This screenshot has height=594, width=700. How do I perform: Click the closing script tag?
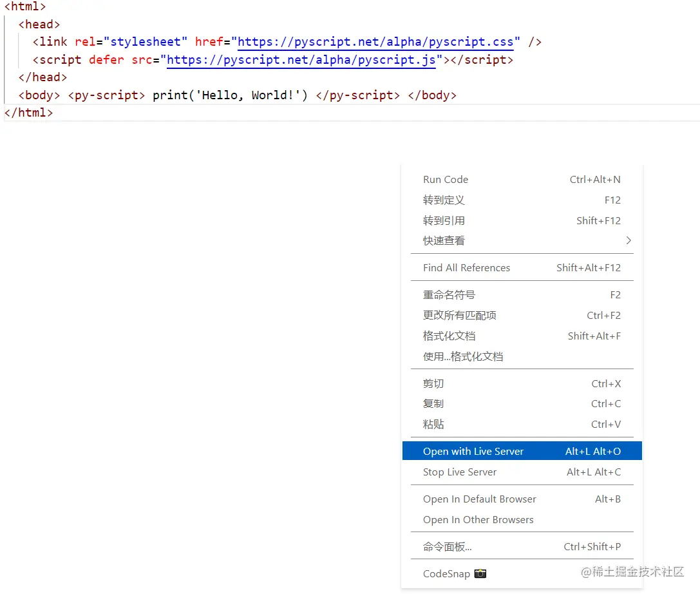(x=482, y=59)
